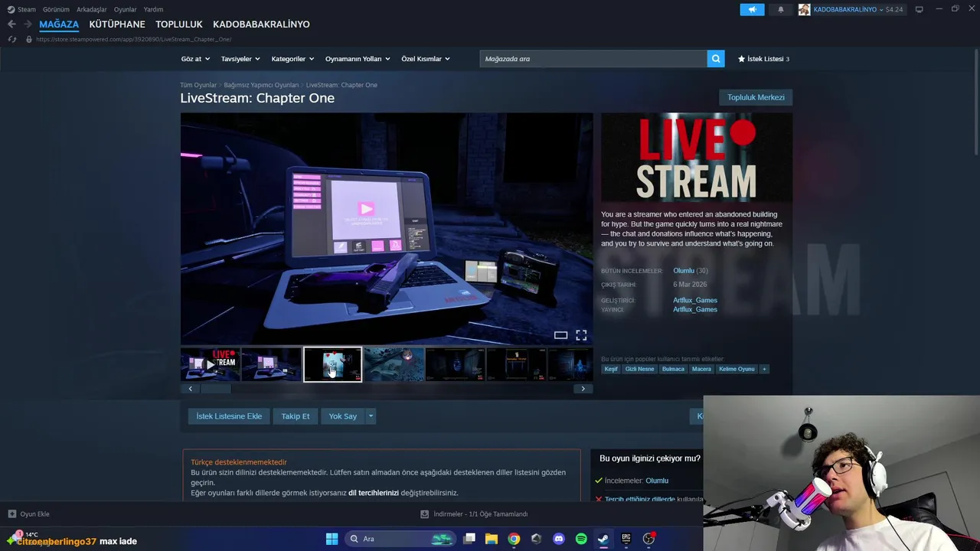Viewport: 980px width, 551px height.
Task: Expand the Özel Kısımlar dropdown
Action: tap(426, 59)
